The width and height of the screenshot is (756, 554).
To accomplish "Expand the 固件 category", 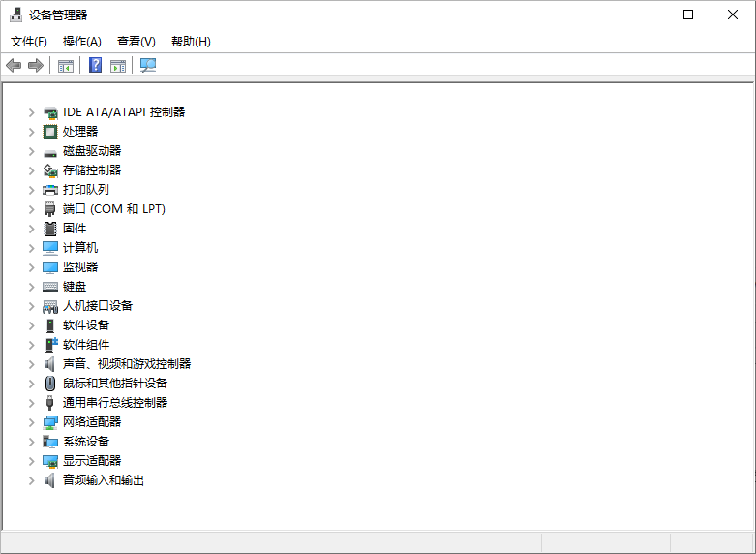I will tap(31, 229).
